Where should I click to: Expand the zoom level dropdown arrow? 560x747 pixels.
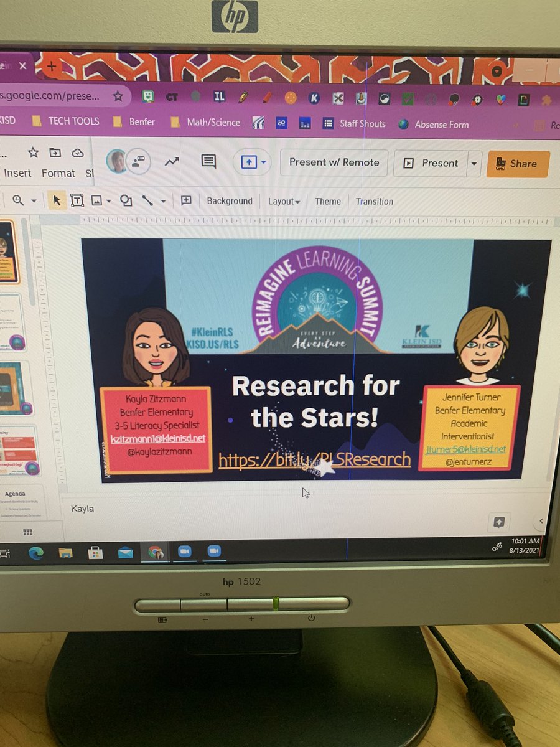click(34, 200)
